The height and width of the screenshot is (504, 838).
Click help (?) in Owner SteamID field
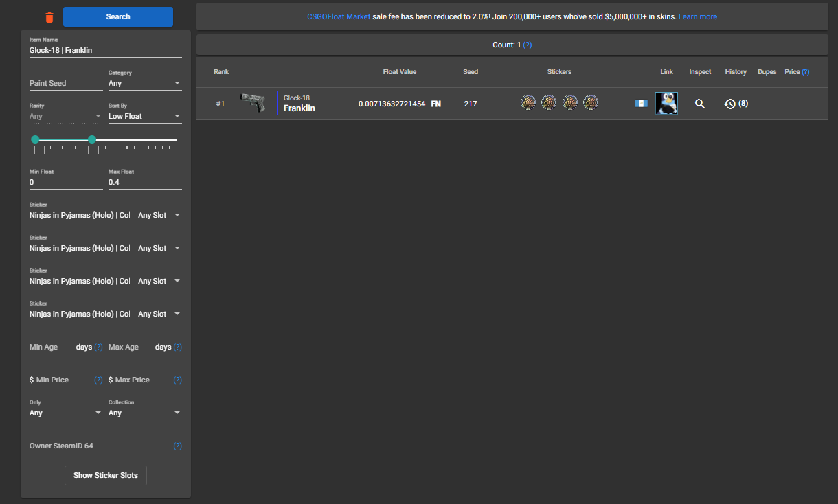point(177,446)
